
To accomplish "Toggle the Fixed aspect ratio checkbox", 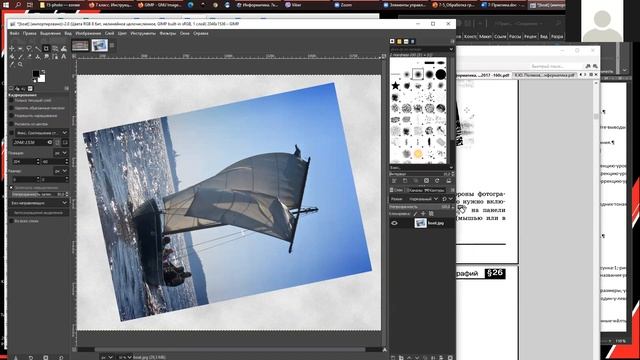I will click(11, 133).
